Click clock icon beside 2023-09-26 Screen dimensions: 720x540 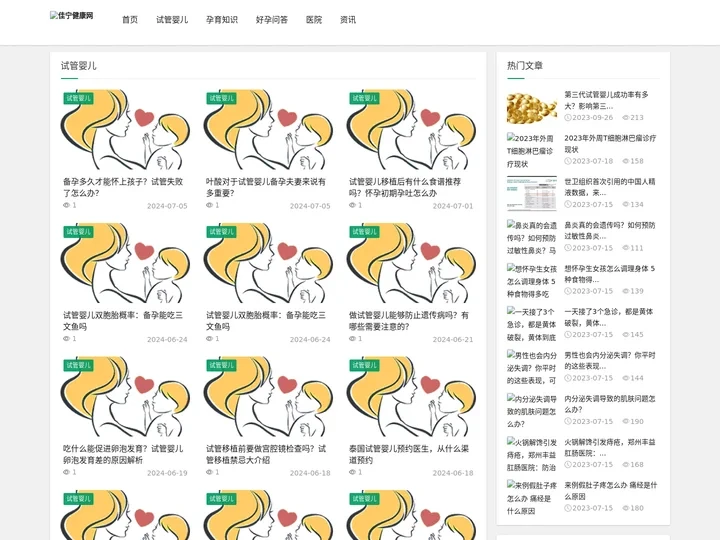pos(568,118)
